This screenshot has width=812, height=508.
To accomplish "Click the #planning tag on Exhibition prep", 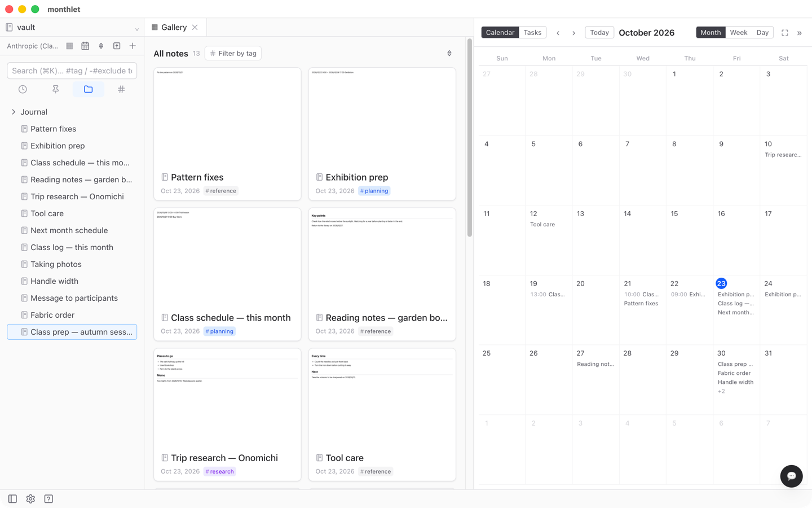I will [x=374, y=191].
